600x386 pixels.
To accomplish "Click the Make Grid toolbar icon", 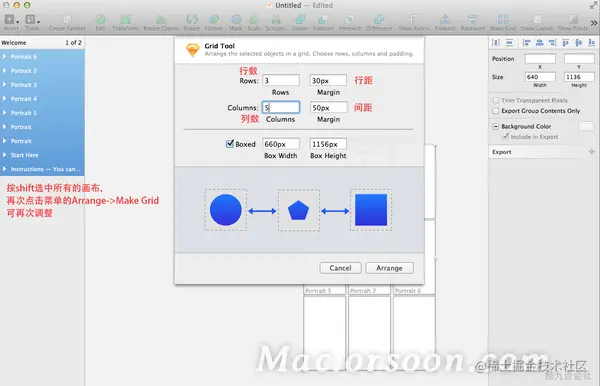I will point(503,20).
